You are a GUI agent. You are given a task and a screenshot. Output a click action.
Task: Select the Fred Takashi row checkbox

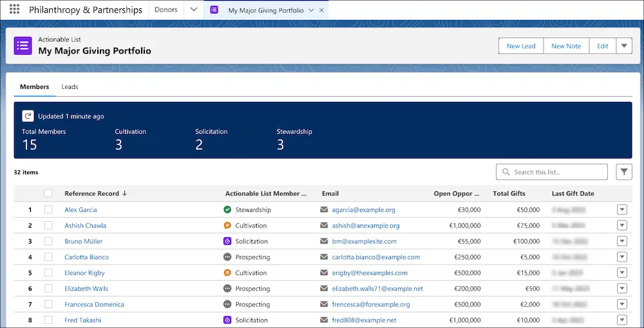pyautogui.click(x=48, y=320)
